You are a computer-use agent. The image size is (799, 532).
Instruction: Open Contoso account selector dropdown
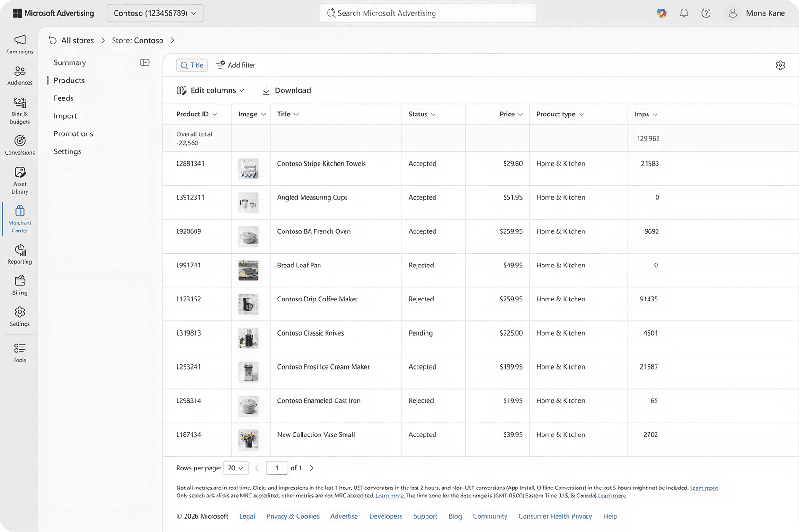155,13
